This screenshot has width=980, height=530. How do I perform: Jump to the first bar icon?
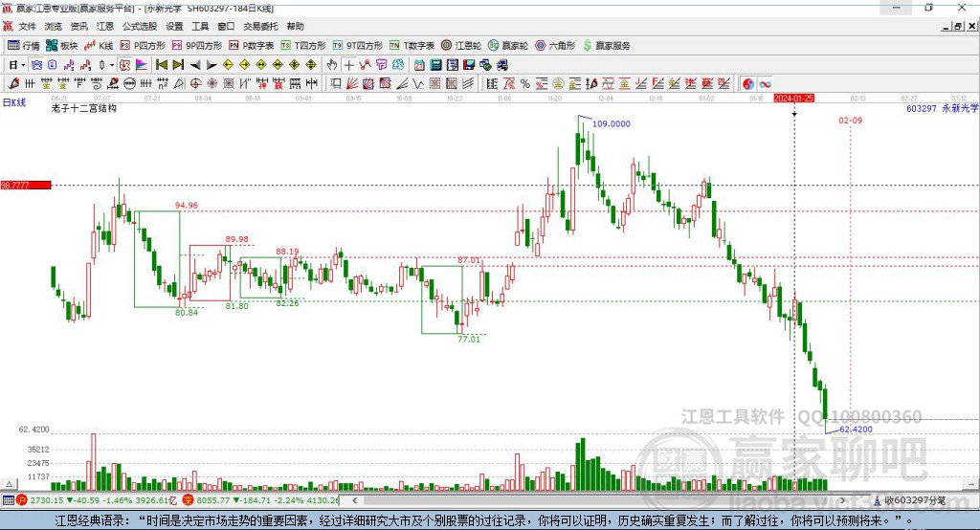(161, 65)
